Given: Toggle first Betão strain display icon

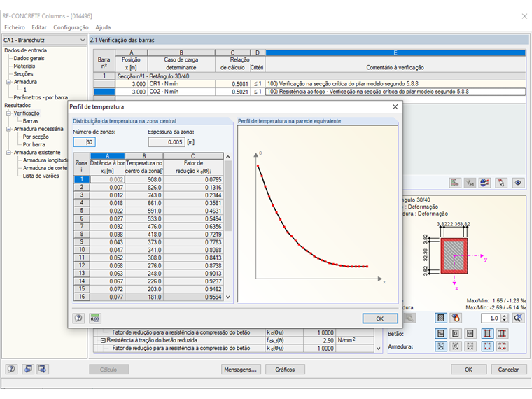Looking at the screenshot, I should pos(441,333).
